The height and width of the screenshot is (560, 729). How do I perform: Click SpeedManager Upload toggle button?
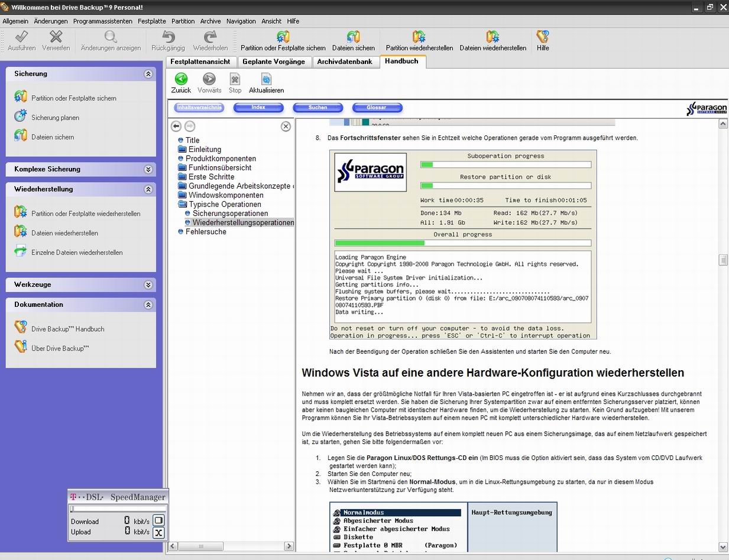point(158,532)
